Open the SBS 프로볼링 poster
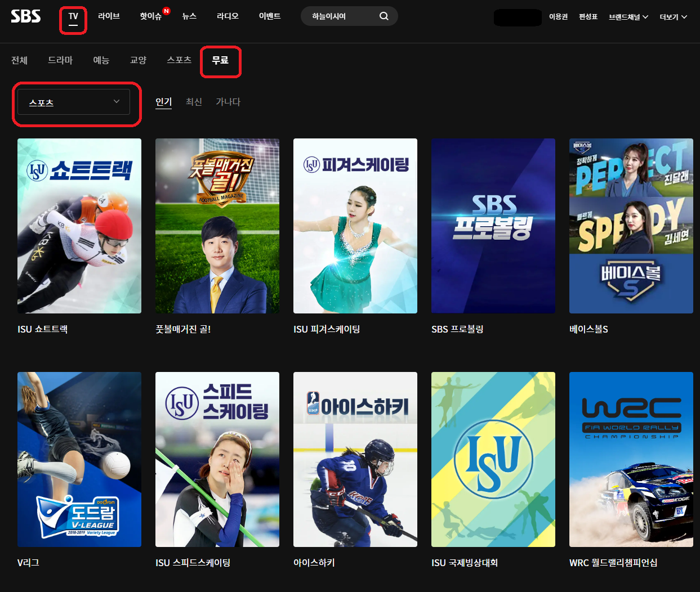The height and width of the screenshot is (592, 700). [x=493, y=226]
